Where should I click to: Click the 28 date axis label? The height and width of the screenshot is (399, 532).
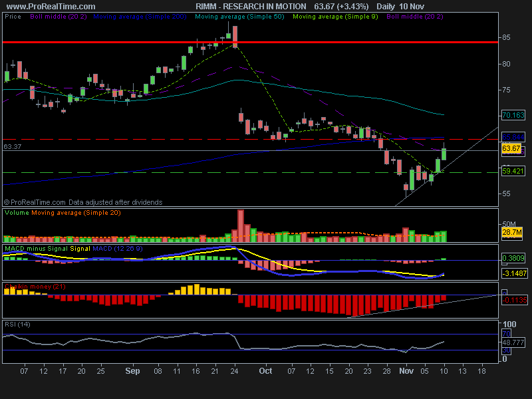[x=386, y=371]
